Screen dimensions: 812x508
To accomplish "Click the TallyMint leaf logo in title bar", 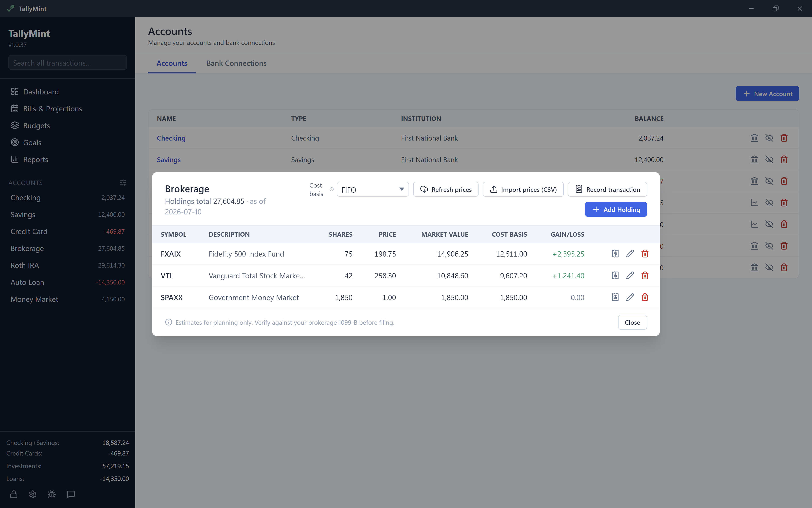I will 11,8.
